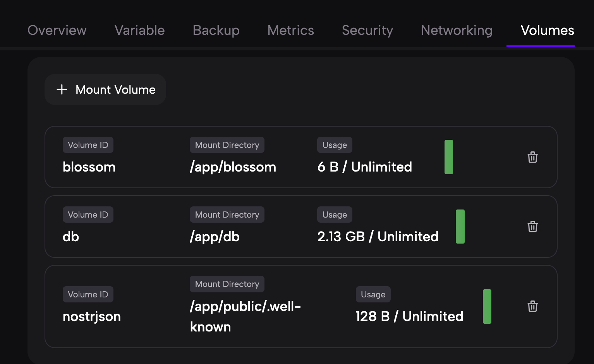Switch to the Networking tab
This screenshot has height=364, width=594.
(x=457, y=30)
